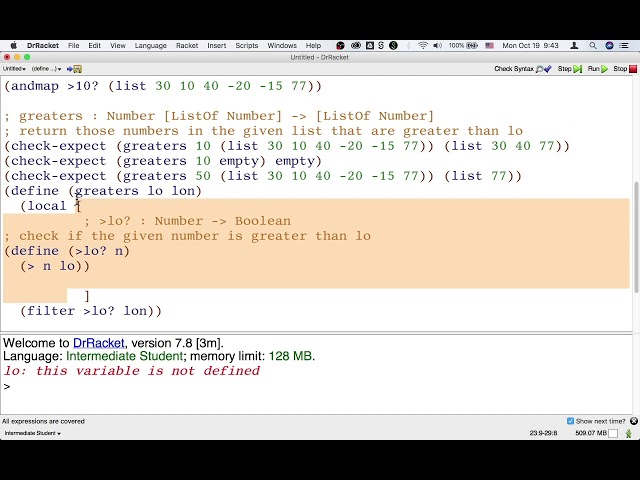Click the yellow minimize window button

(x=17, y=57)
